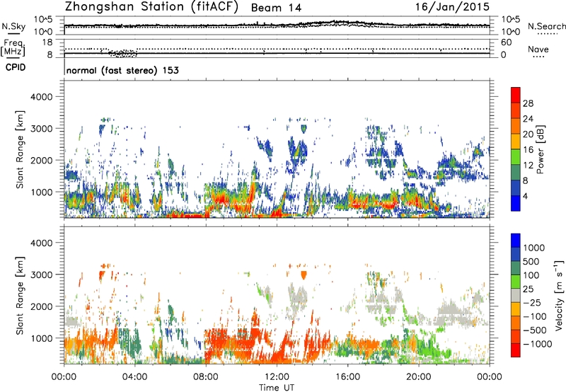Click the '04:00' time axis label
The height and width of the screenshot is (392, 566).
(x=134, y=377)
